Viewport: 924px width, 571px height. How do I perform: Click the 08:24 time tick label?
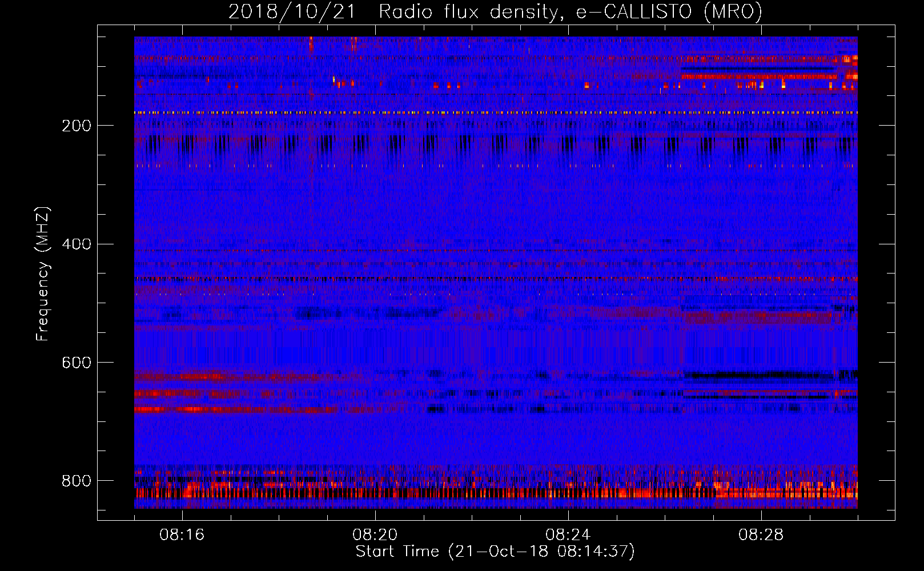click(568, 535)
